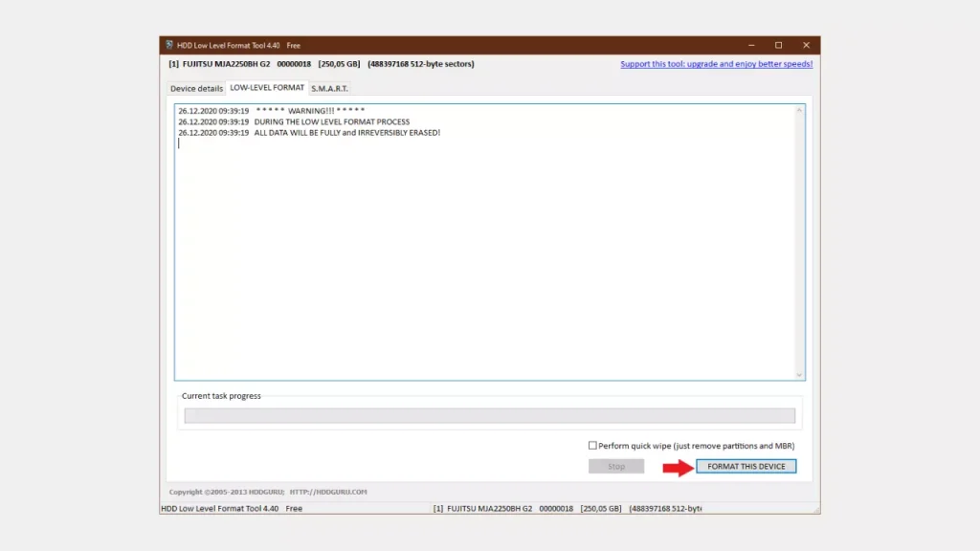Screen dimensions: 980x551
Task: Click the FORMAT THIS DEVICE button
Action: tap(746, 466)
